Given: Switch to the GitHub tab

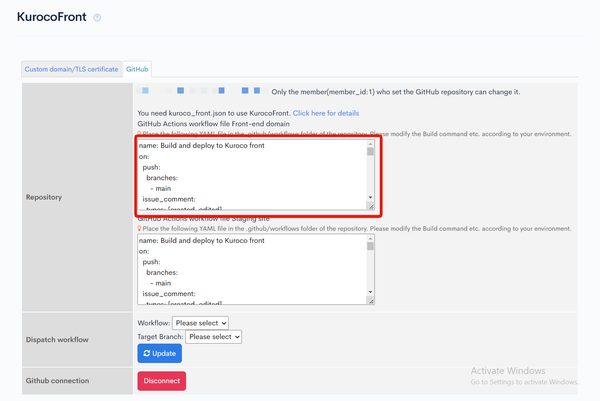Looking at the screenshot, I should pyautogui.click(x=137, y=69).
